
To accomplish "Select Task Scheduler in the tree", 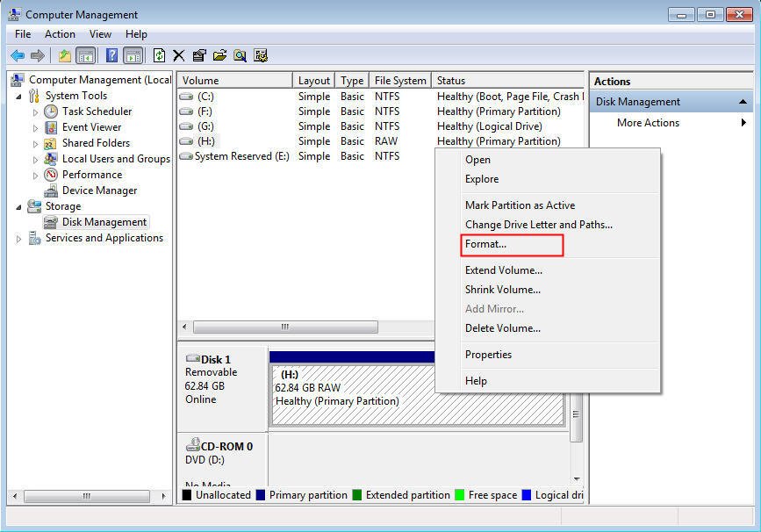I will pyautogui.click(x=97, y=111).
